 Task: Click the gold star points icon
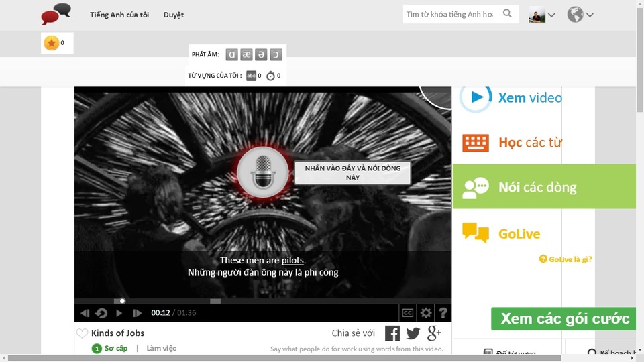(x=51, y=43)
